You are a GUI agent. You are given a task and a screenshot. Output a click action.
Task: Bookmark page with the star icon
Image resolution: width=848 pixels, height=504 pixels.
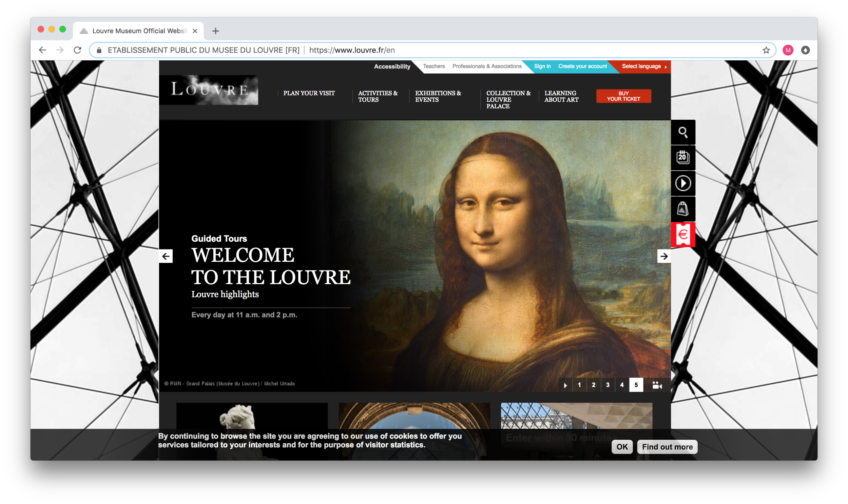pos(766,50)
